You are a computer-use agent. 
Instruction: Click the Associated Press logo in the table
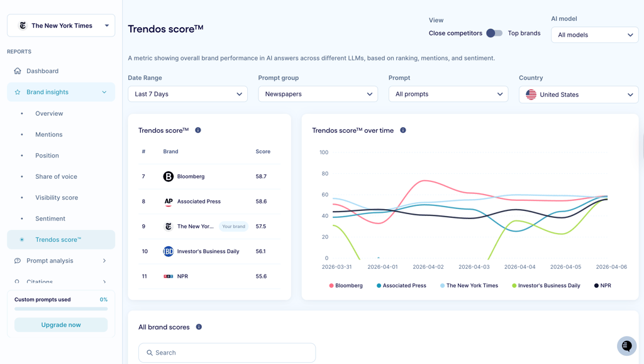tap(169, 202)
